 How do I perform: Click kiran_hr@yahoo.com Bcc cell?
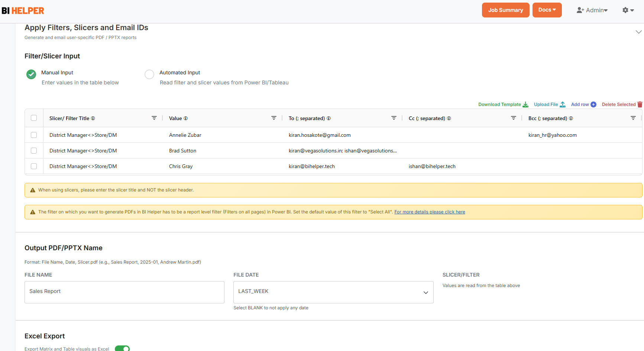pos(582,135)
